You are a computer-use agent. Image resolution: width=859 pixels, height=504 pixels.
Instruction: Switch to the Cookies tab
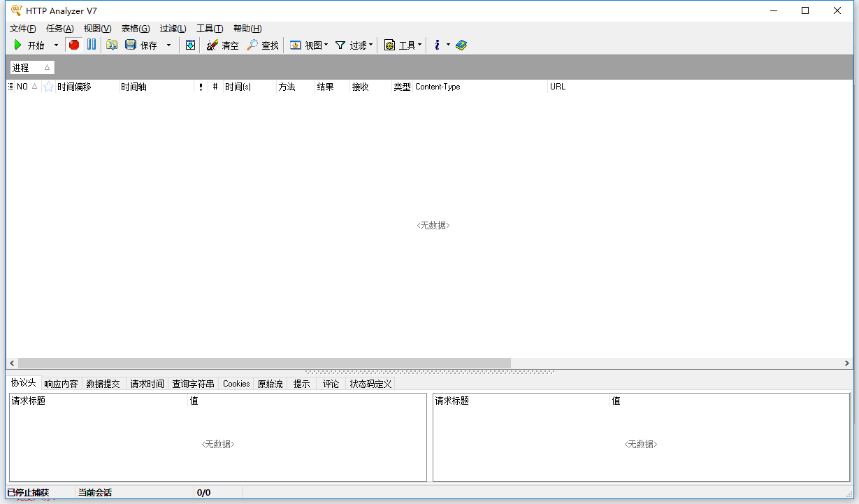(236, 384)
